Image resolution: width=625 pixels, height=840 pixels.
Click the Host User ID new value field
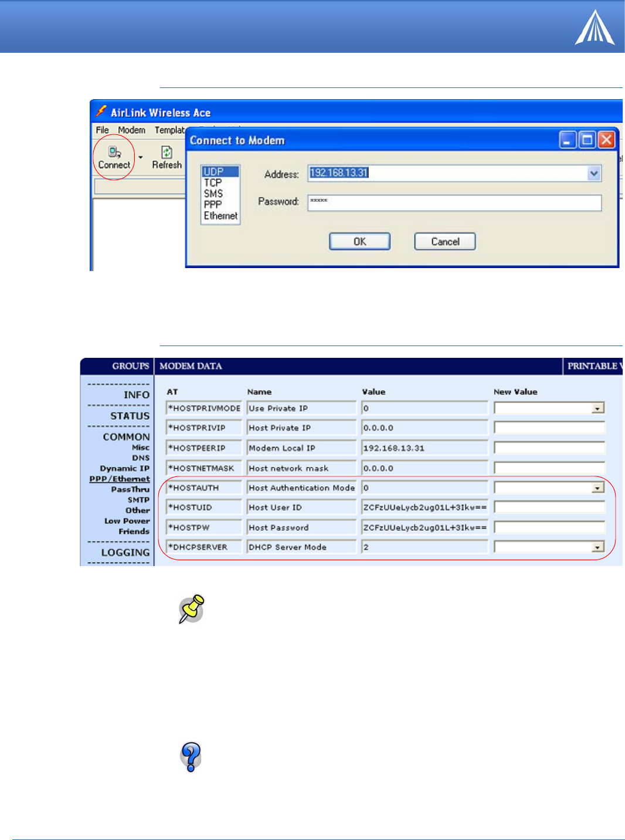coord(549,507)
